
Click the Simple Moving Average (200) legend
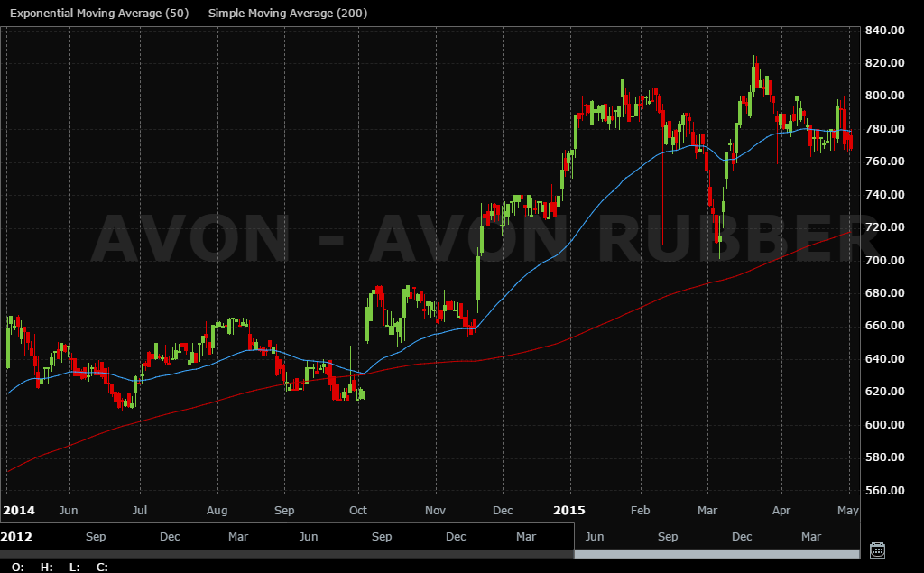288,13
